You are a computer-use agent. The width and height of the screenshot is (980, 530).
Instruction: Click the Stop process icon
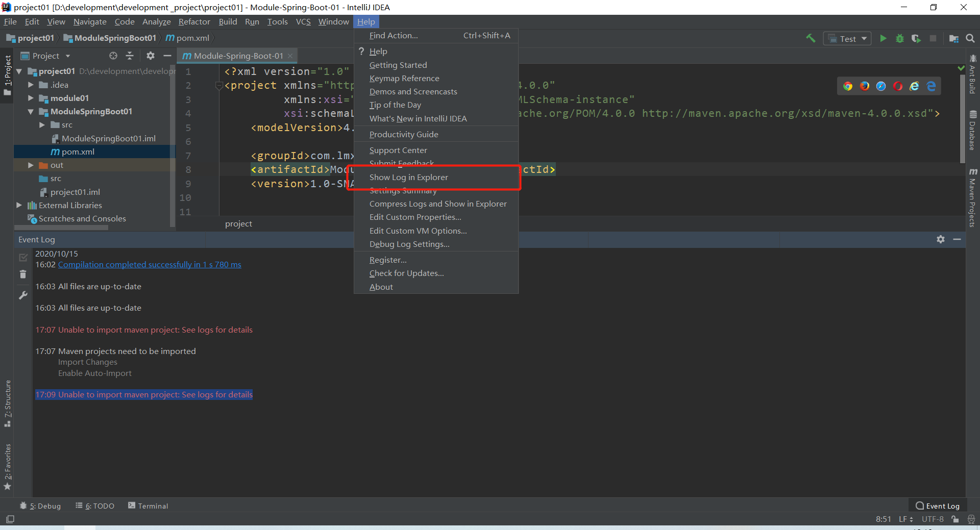(x=933, y=38)
